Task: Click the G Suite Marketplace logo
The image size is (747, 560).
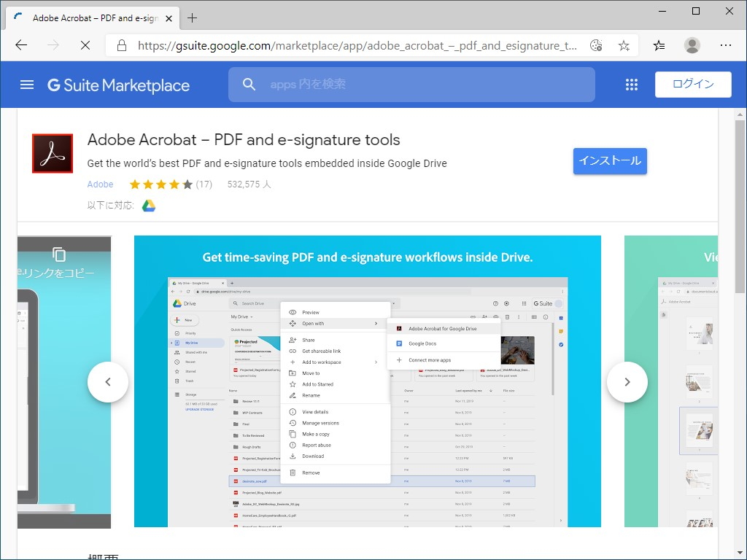Action: tap(118, 85)
